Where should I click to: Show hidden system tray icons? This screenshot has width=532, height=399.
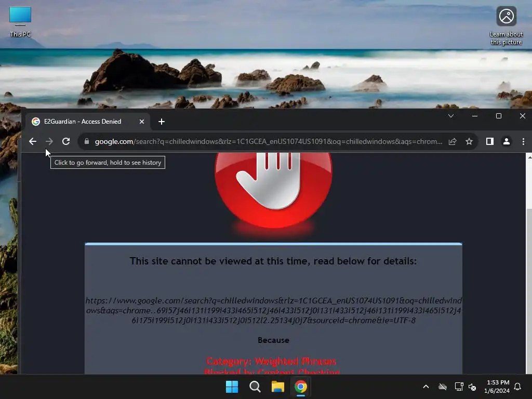coord(426,387)
